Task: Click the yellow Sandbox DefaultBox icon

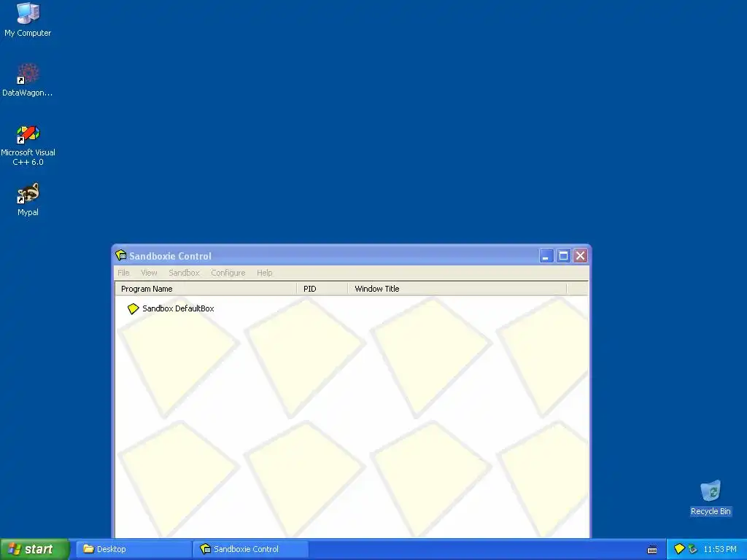Action: click(133, 308)
